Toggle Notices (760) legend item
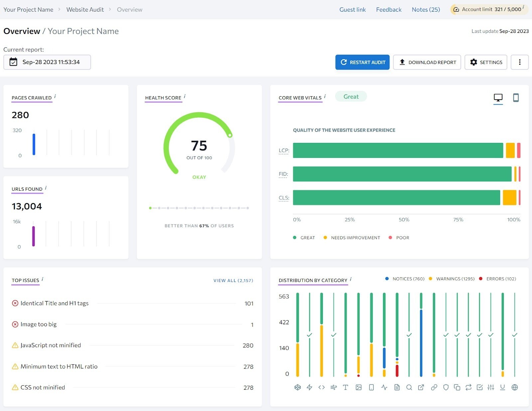The image size is (532, 411). pyautogui.click(x=405, y=279)
